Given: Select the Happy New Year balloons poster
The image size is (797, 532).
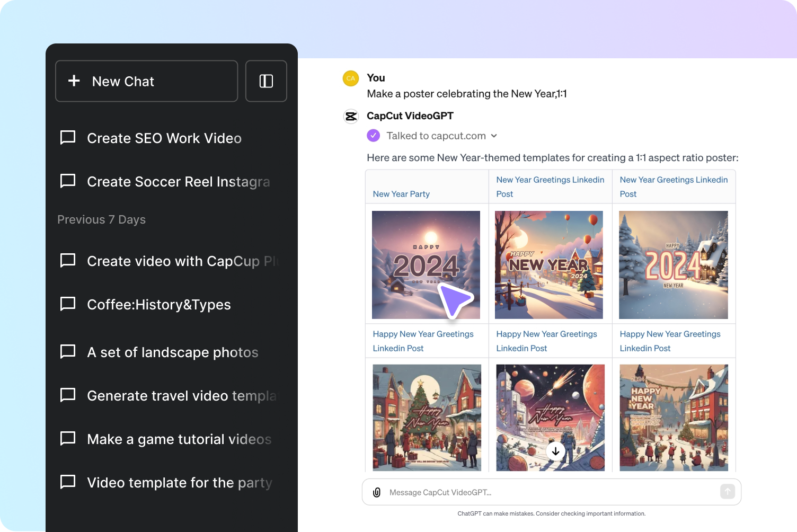Looking at the screenshot, I should coord(549,265).
